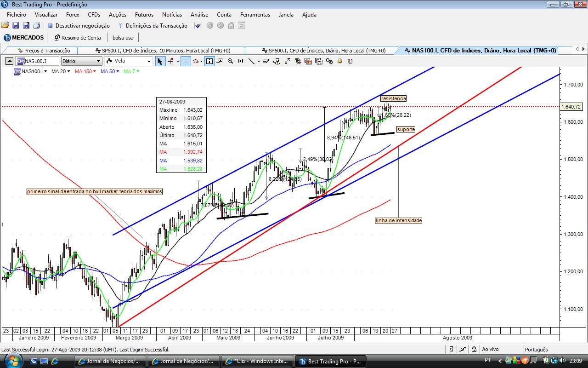
Task: Open the Diário timeframe dropdown
Action: pyautogui.click(x=81, y=61)
